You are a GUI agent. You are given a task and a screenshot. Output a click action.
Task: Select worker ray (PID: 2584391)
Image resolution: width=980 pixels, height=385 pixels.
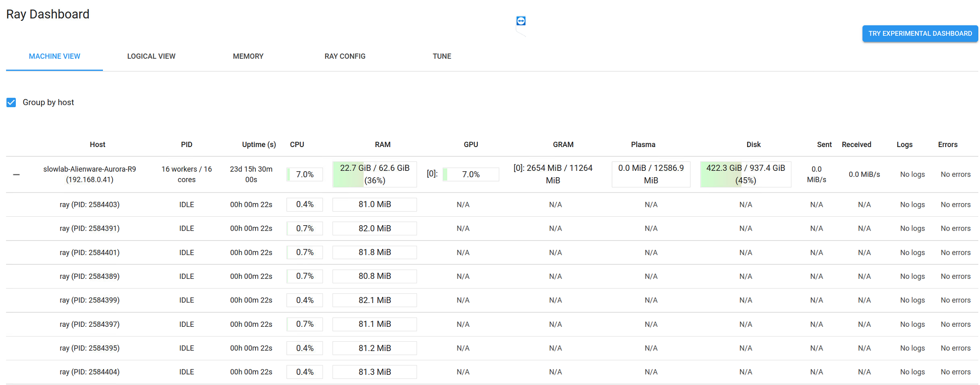(x=90, y=229)
